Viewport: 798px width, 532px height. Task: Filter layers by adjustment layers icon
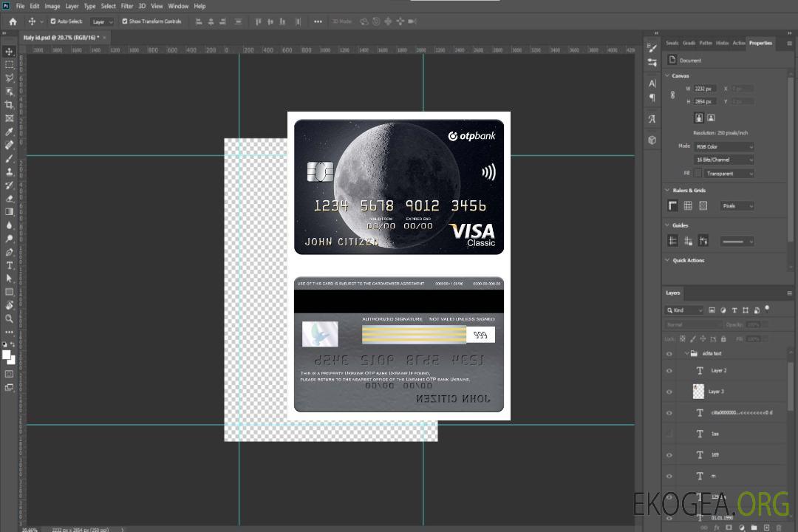(723, 310)
